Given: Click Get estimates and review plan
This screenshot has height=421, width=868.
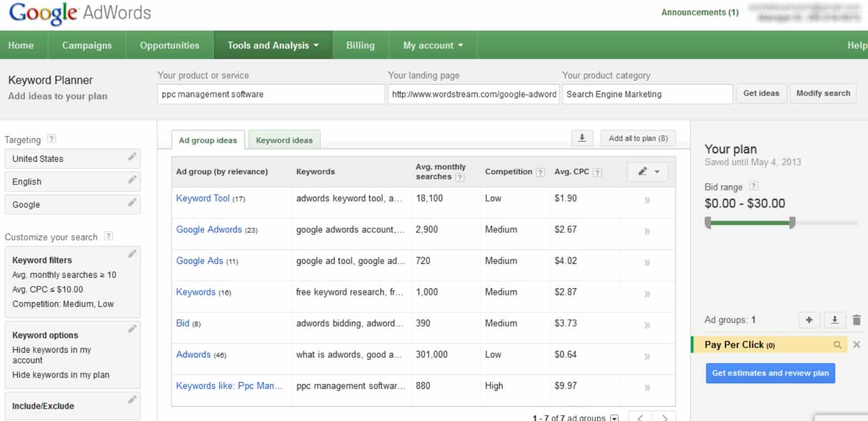Looking at the screenshot, I should pyautogui.click(x=770, y=373).
